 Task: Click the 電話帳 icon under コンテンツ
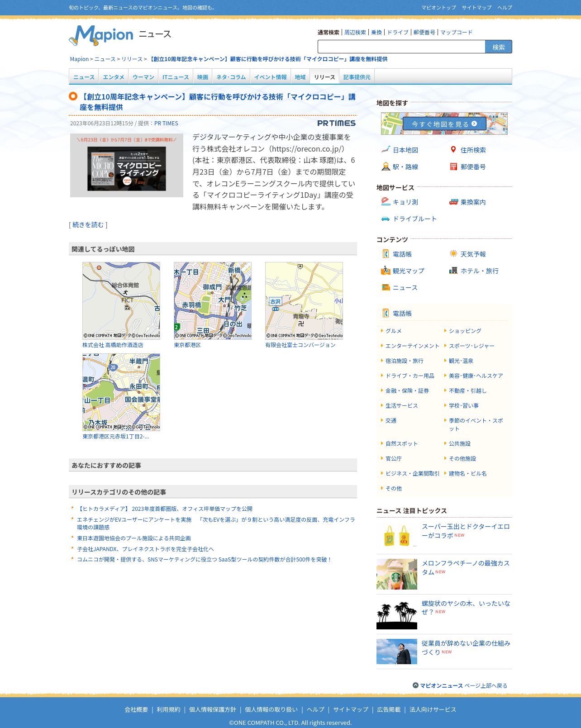coord(386,254)
